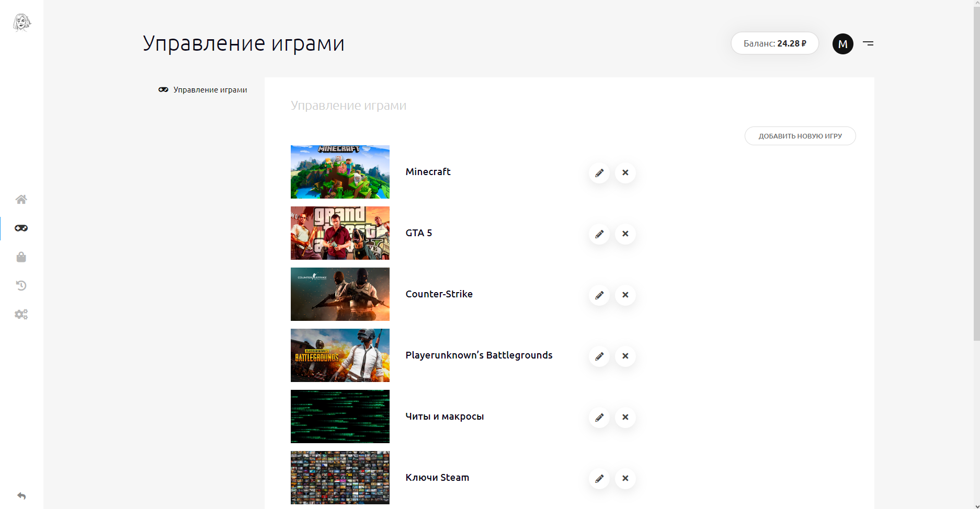
Task: Edit the Читы и макросы entry
Action: click(599, 417)
